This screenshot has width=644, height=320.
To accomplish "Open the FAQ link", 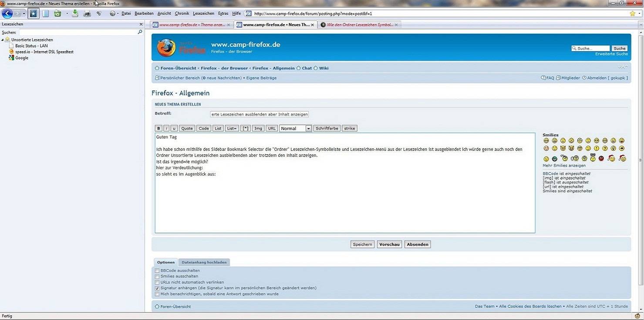I will [548, 78].
